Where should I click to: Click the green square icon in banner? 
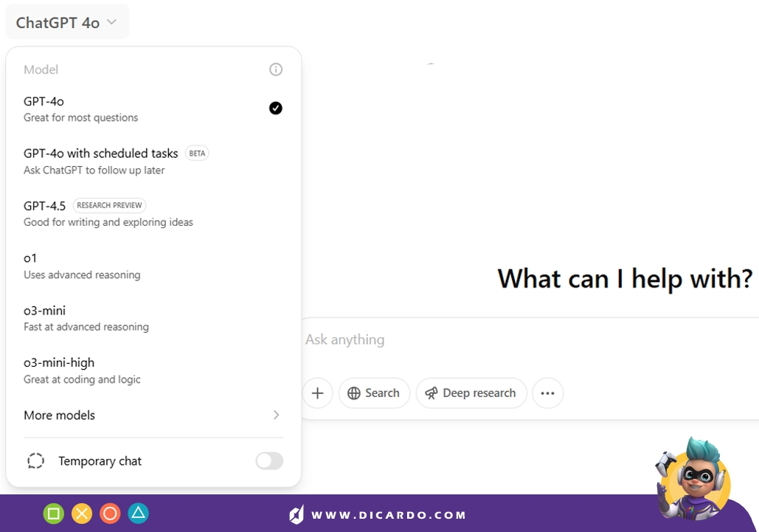pyautogui.click(x=53, y=514)
